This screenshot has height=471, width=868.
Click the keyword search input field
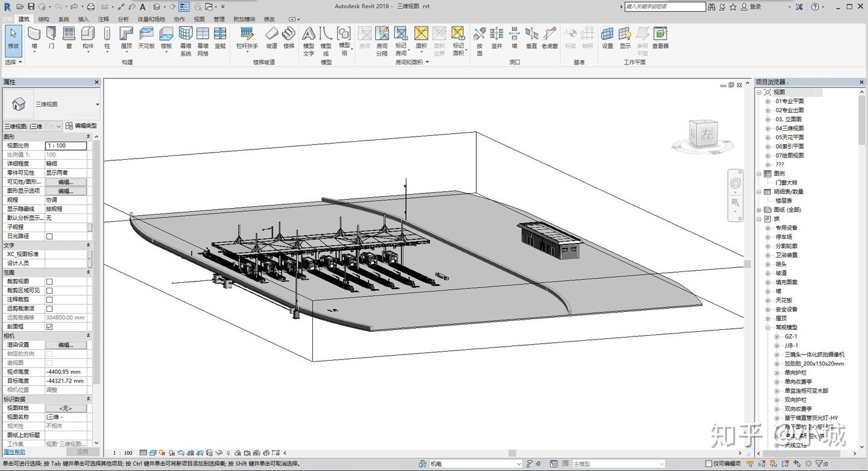665,7
